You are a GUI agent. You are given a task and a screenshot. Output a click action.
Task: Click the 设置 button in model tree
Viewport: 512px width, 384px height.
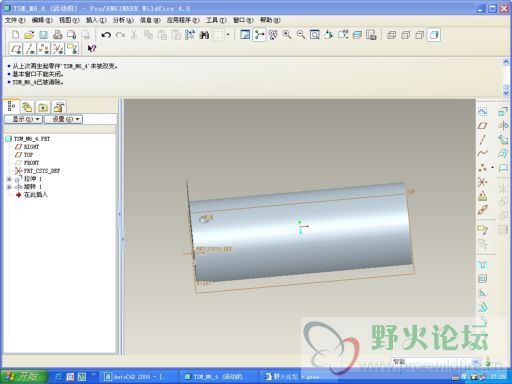pyautogui.click(x=64, y=119)
